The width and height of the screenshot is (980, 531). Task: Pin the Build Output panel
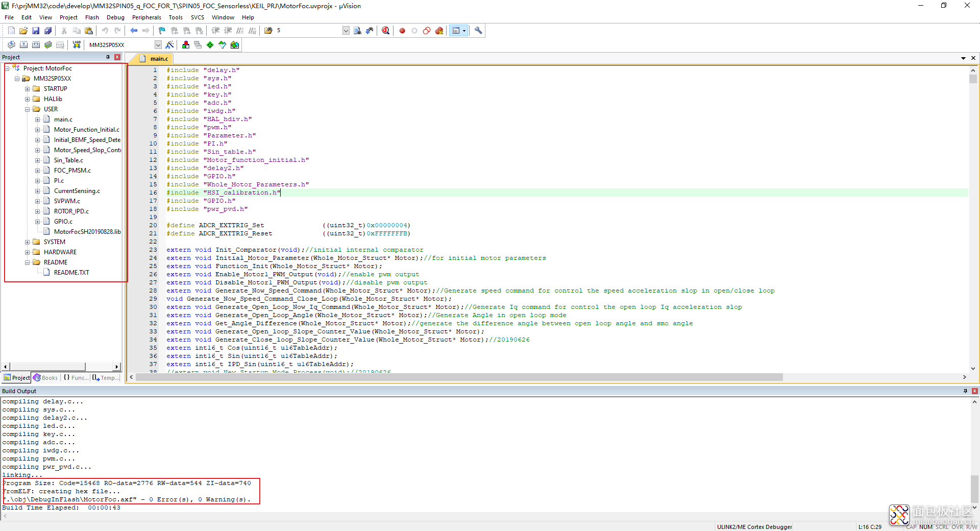[x=965, y=391]
